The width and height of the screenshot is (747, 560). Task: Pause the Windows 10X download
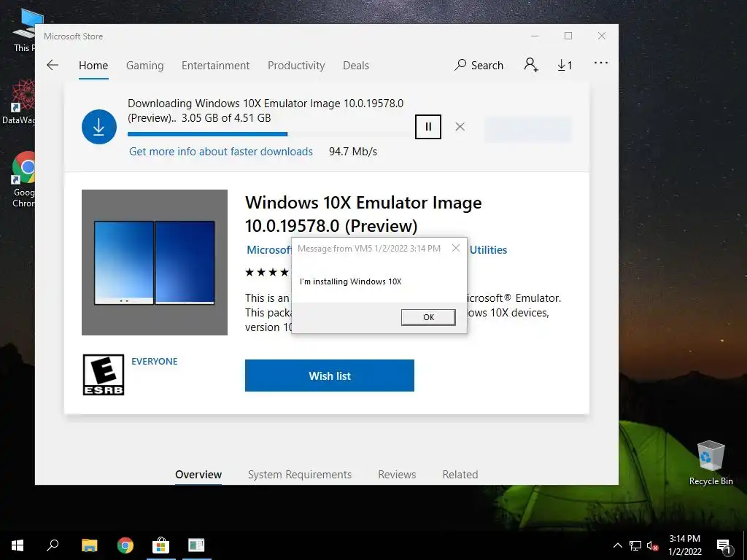coord(427,127)
